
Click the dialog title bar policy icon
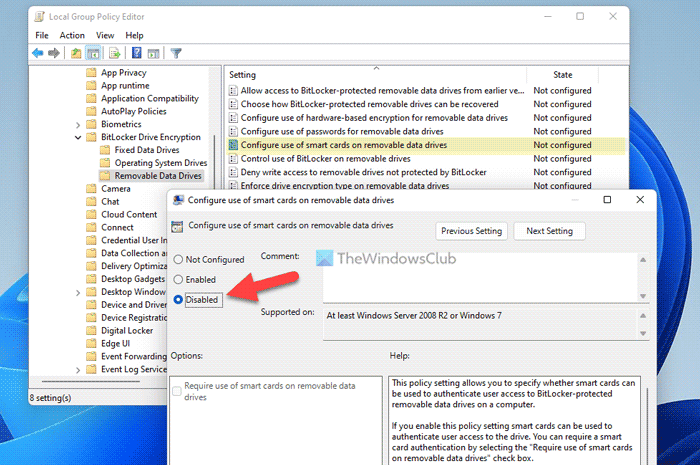tap(178, 200)
